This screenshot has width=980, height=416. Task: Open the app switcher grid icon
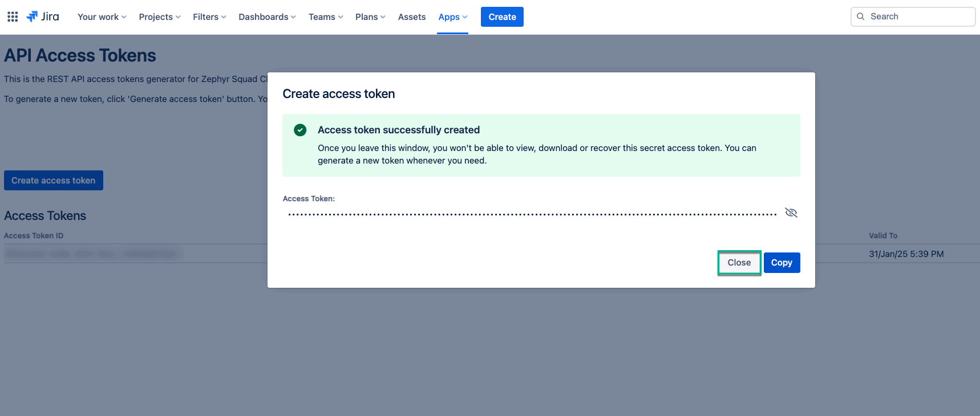(13, 17)
